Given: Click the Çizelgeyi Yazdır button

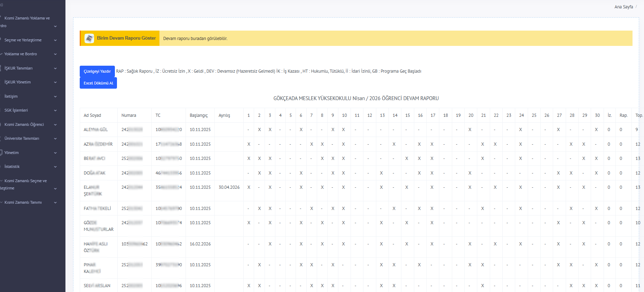Looking at the screenshot, I should (97, 71).
